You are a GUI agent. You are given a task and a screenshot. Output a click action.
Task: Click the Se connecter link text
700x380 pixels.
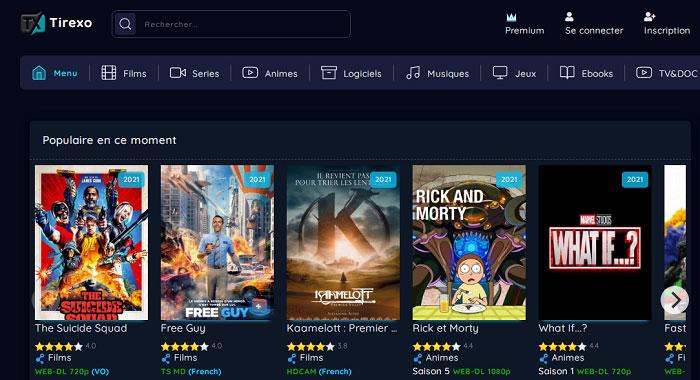pos(594,31)
